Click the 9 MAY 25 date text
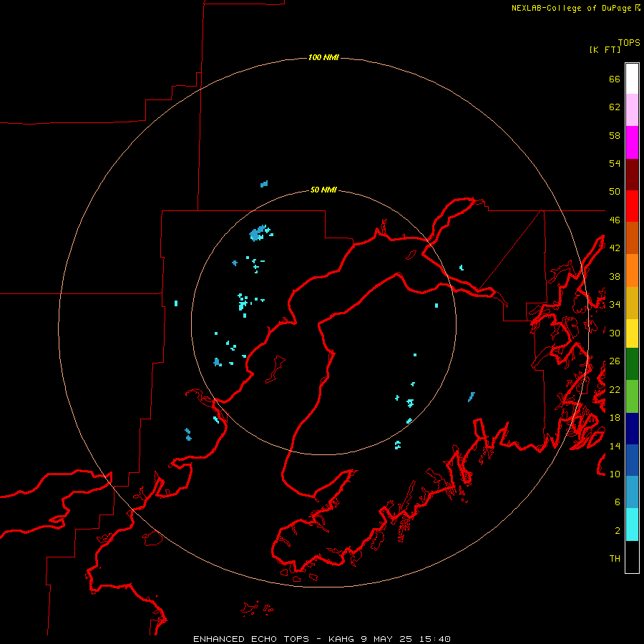 387,639
